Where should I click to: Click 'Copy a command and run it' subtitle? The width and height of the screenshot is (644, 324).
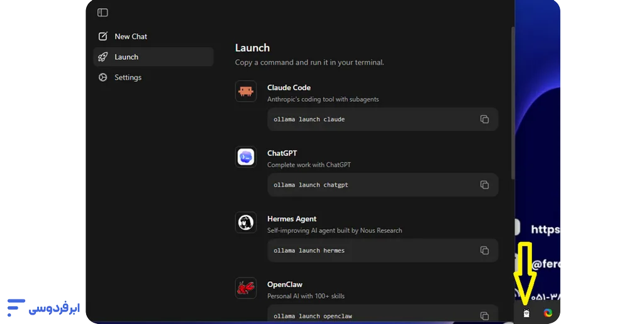[309, 62]
